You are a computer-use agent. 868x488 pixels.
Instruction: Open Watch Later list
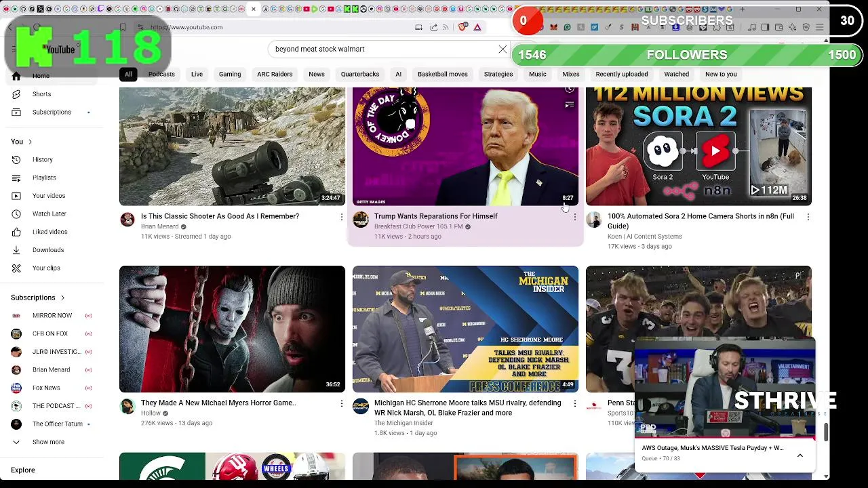tap(49, 213)
